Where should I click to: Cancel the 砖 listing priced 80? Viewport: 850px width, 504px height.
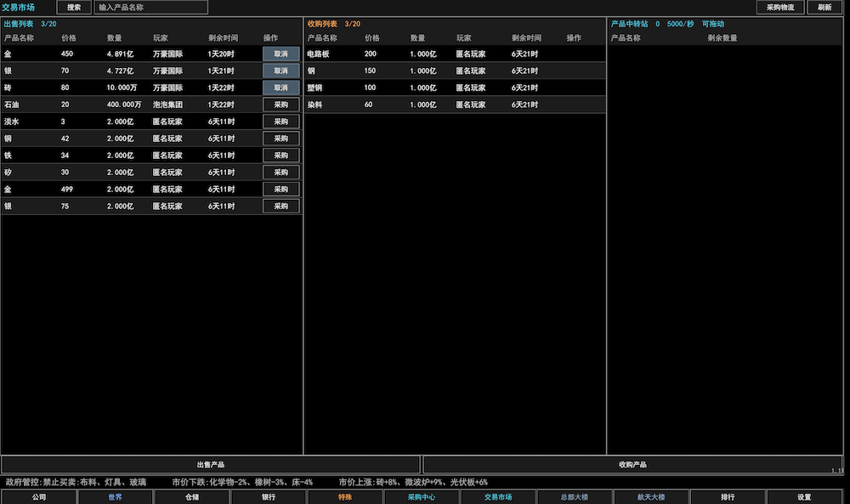tap(280, 88)
